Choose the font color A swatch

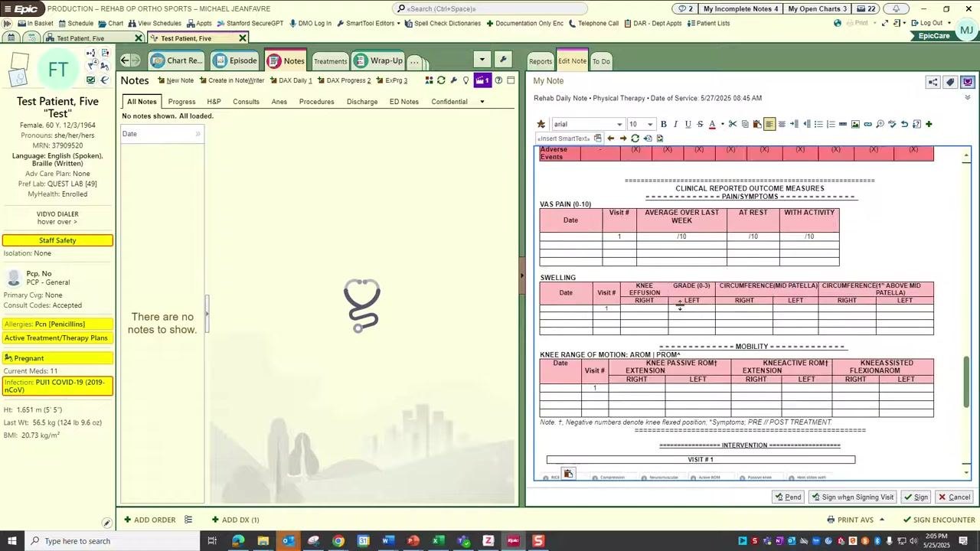click(712, 124)
